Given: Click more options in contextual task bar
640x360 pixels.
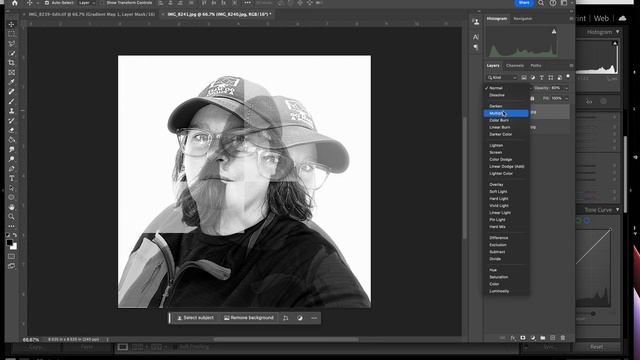Looking at the screenshot, I should (314, 318).
